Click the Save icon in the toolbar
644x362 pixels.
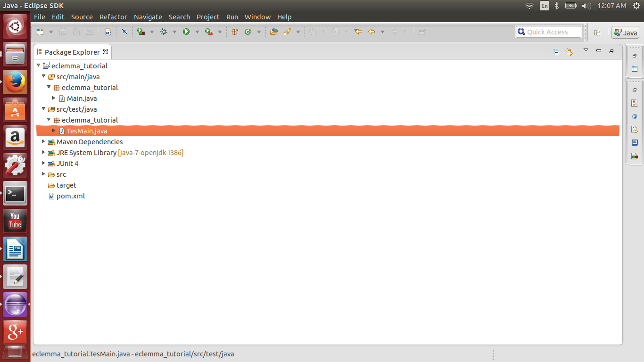[63, 32]
